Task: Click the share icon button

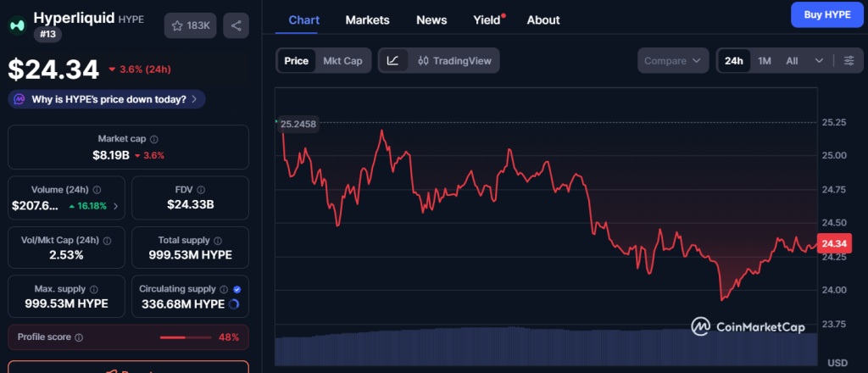Action: coord(236,25)
